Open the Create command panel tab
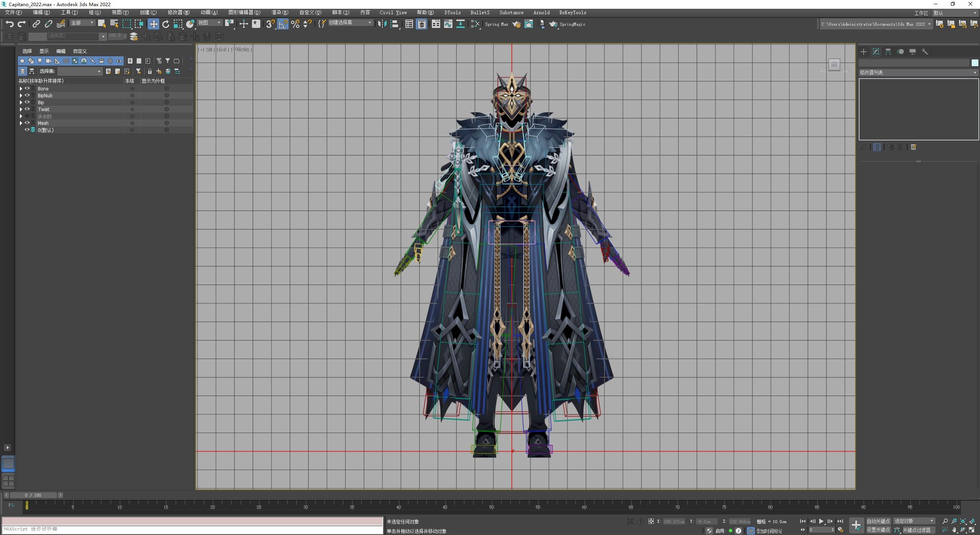 pos(864,52)
